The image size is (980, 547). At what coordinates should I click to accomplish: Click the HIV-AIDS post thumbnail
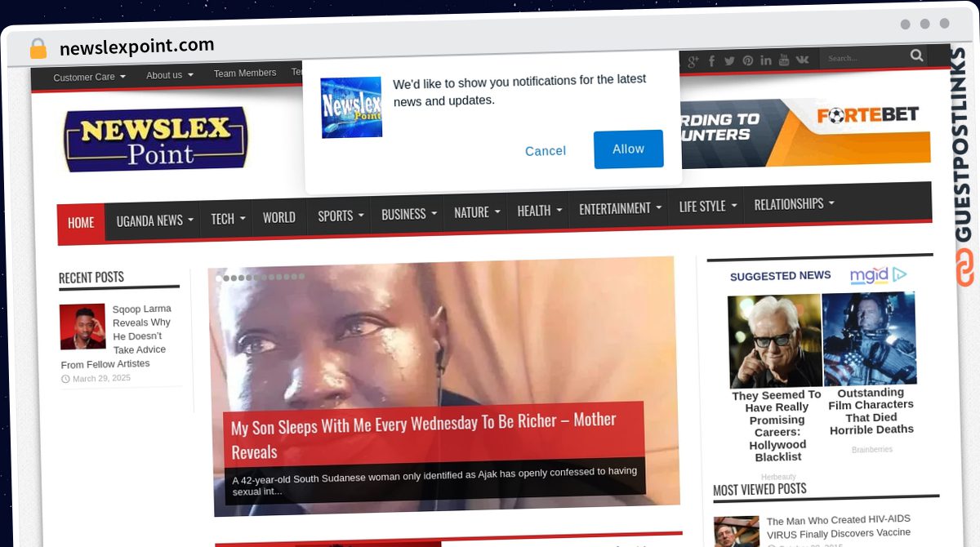click(737, 531)
